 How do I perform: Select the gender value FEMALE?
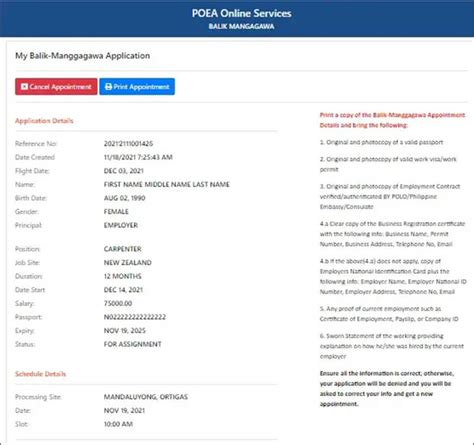[x=116, y=212]
